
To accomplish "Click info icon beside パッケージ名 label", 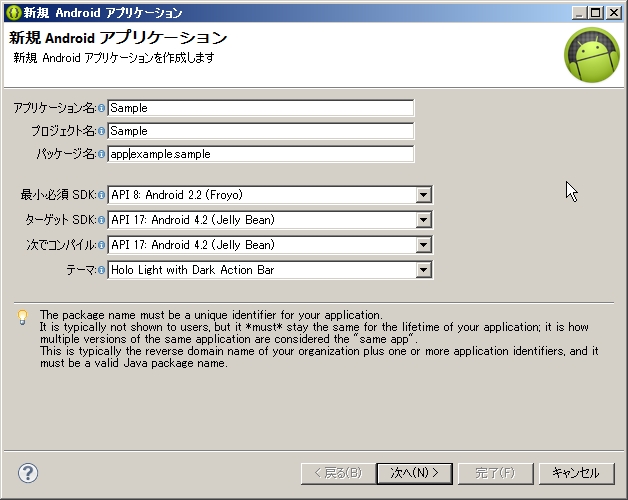I will point(101,154).
